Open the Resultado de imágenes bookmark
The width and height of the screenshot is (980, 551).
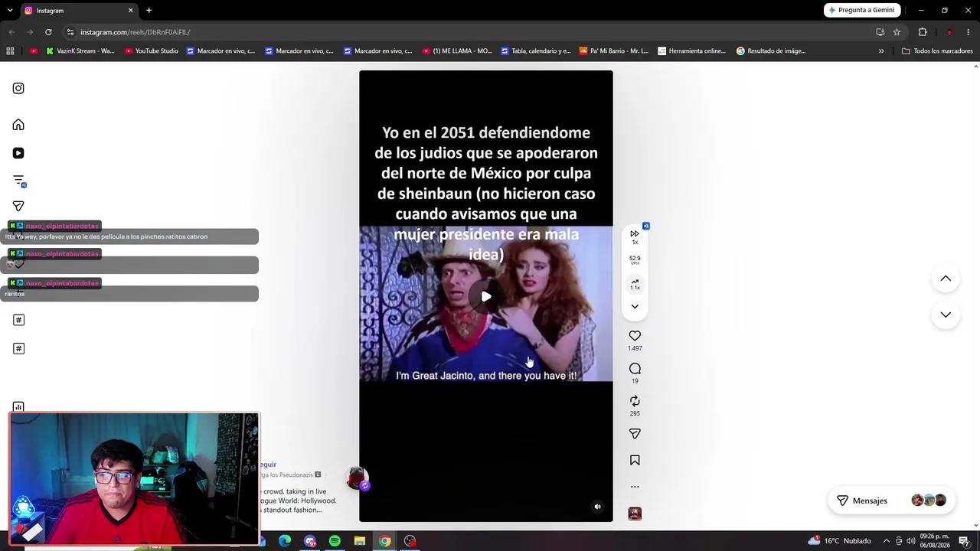[771, 51]
